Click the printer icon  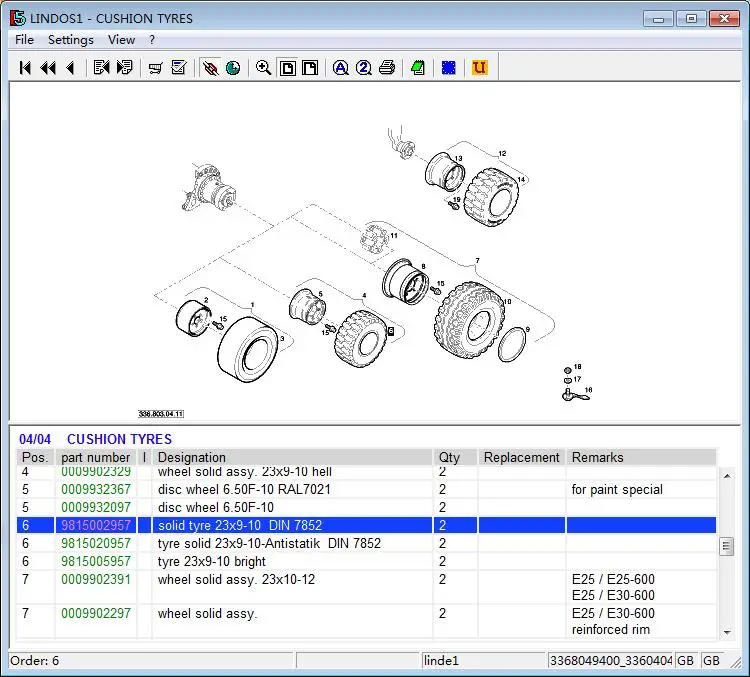coord(387,68)
